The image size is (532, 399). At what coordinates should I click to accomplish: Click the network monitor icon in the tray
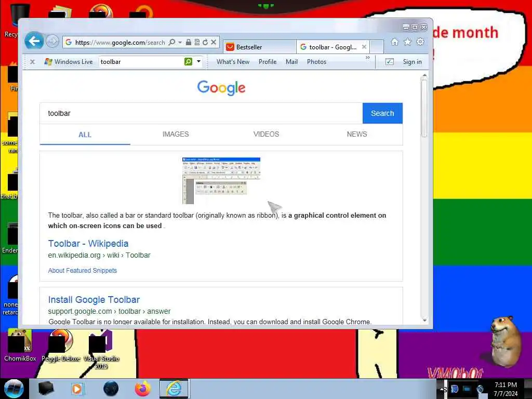[x=467, y=389]
